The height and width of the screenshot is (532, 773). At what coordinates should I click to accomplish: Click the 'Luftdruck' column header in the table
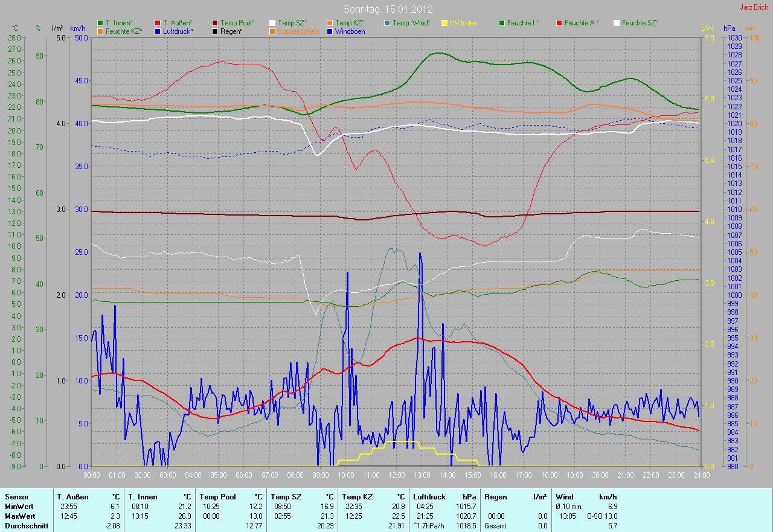point(431,497)
